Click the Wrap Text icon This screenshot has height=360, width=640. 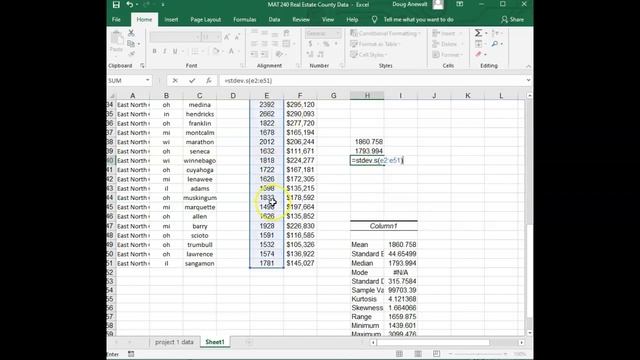tap(287, 33)
